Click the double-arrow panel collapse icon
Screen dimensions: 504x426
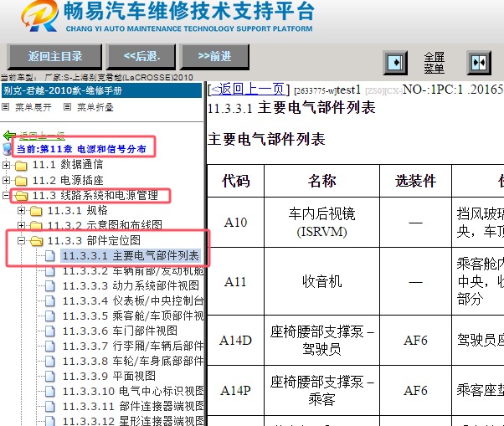[x=479, y=62]
